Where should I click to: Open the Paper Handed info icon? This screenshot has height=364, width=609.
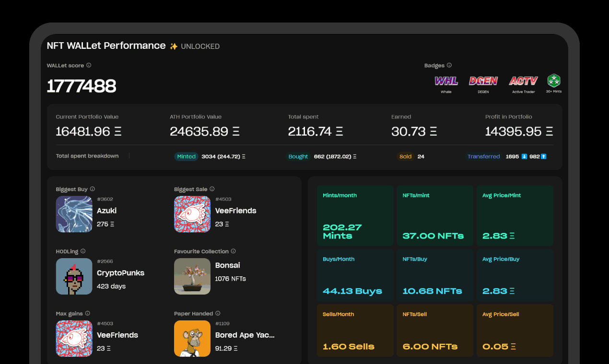click(218, 313)
